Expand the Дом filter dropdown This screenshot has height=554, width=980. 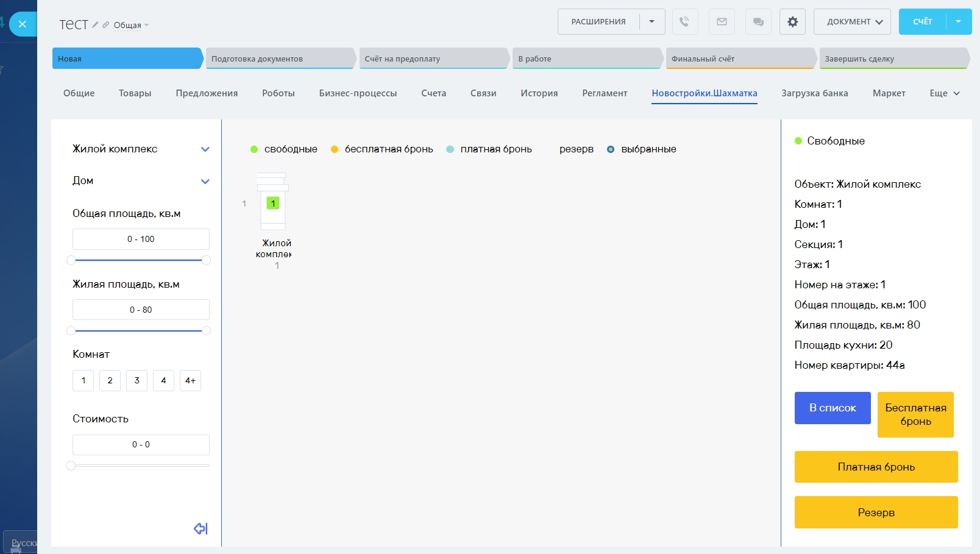(205, 182)
